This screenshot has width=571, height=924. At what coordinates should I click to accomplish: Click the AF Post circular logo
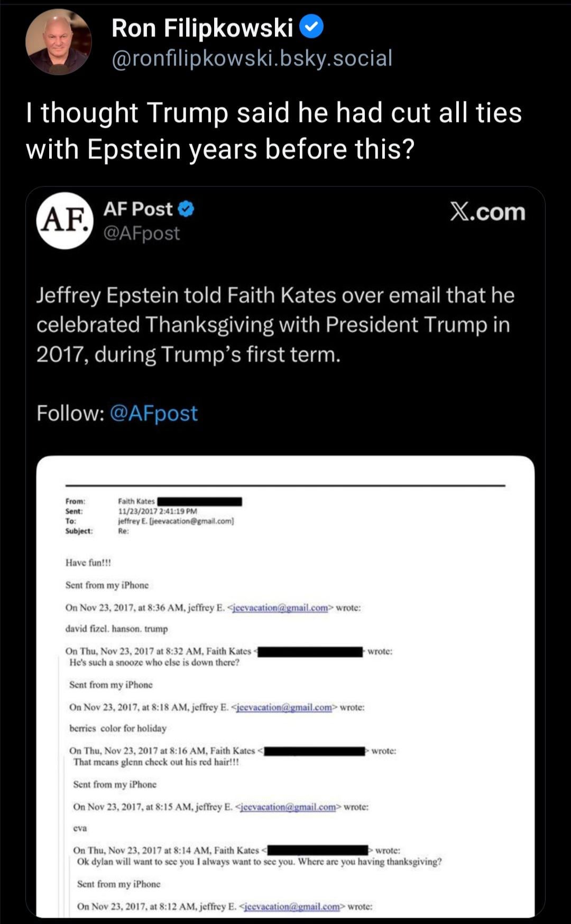point(65,220)
